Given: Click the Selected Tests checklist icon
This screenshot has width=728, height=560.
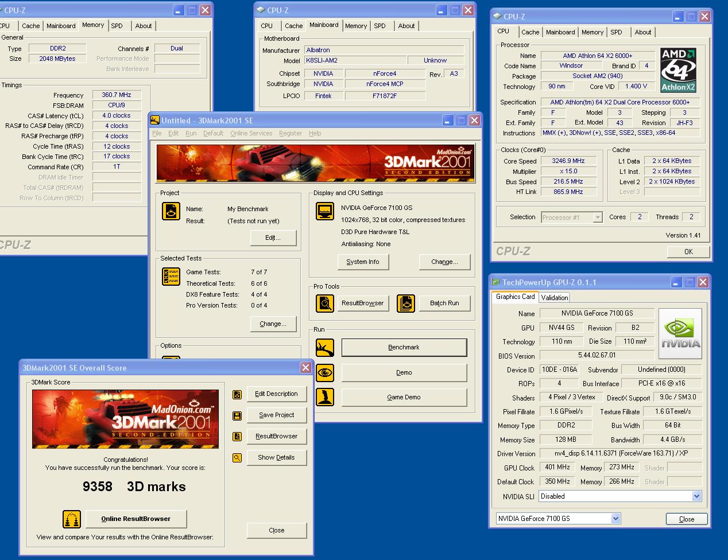Looking at the screenshot, I should [x=171, y=277].
